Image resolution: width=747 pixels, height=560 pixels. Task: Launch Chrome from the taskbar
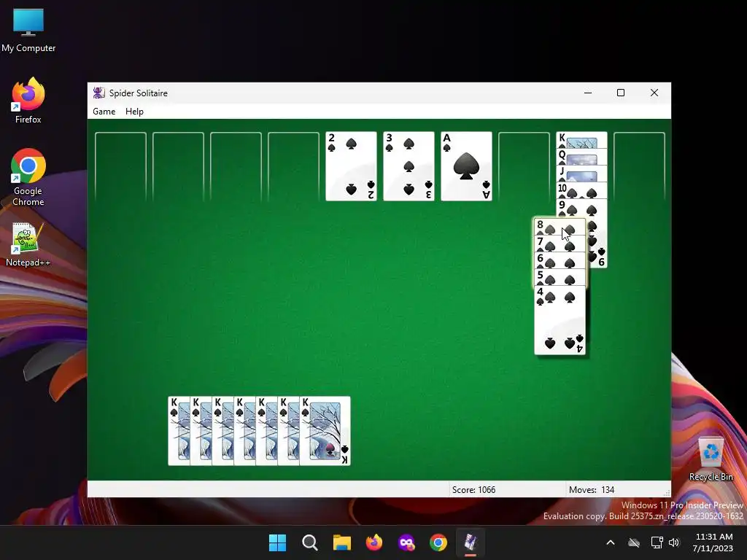pyautogui.click(x=438, y=542)
